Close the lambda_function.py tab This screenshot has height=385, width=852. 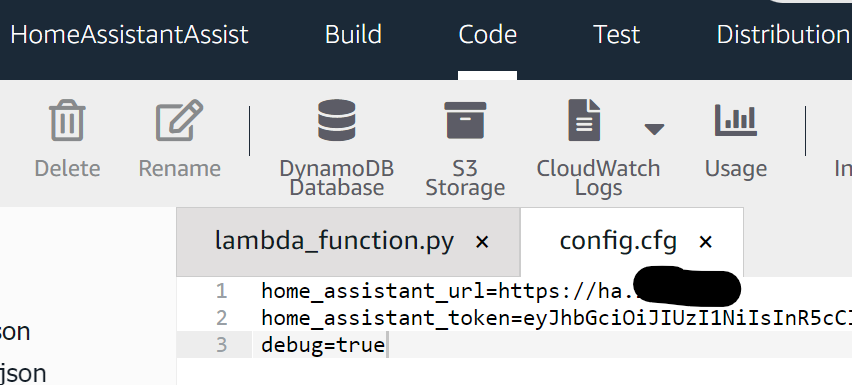481,242
